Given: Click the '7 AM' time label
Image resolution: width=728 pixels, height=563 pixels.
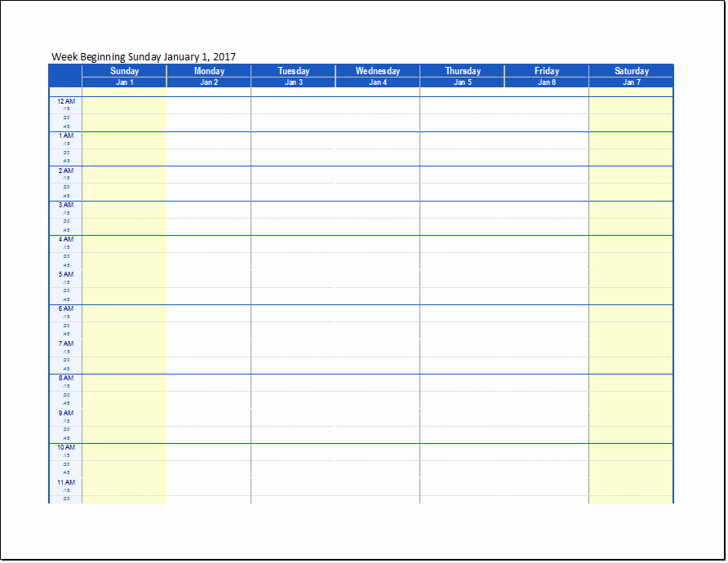Looking at the screenshot, I should coord(66,344).
